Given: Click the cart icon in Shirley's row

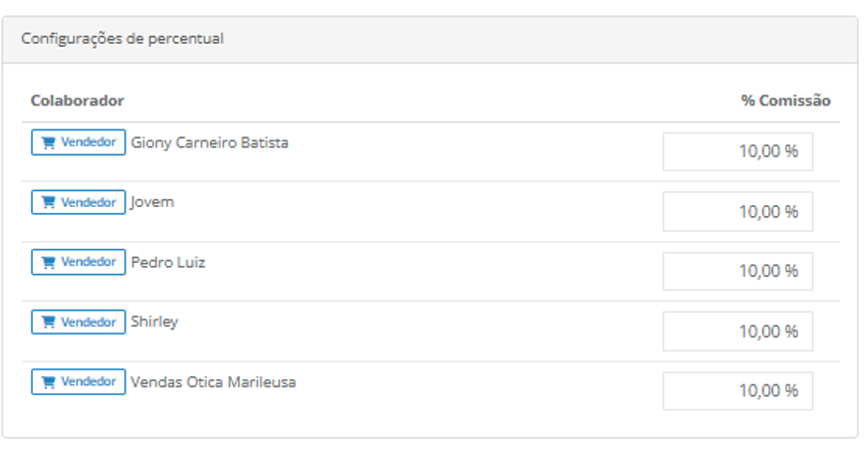Looking at the screenshot, I should click(49, 323).
